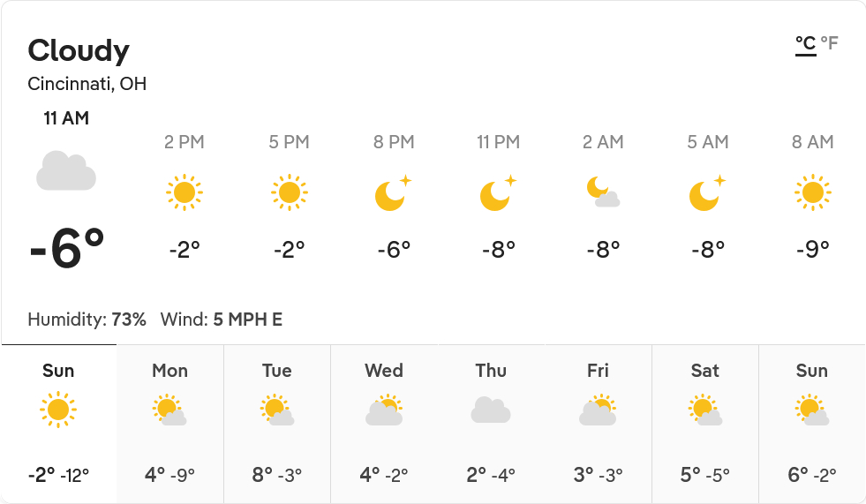Click the Humidity 73% reading
Screen dimensions: 866x504
tap(87, 320)
